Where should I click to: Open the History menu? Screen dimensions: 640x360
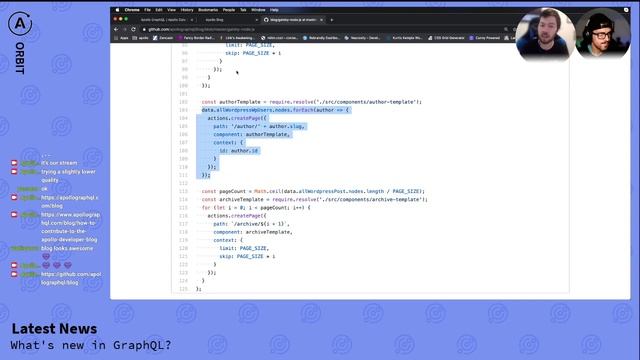(187, 10)
